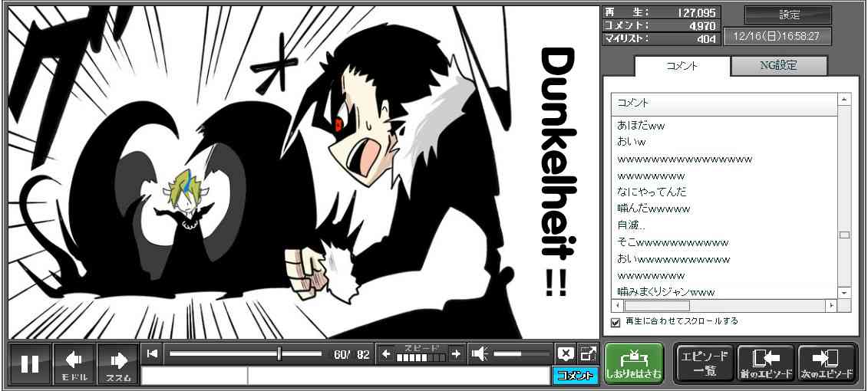Mute audio via the speaker icon
Viewport: 868px width, 391px height.
(480, 353)
